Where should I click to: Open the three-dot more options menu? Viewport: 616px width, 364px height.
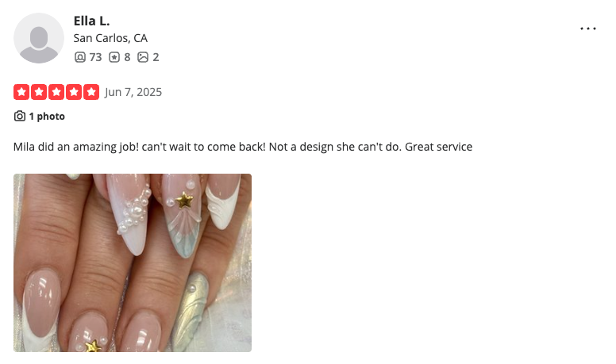tap(588, 29)
